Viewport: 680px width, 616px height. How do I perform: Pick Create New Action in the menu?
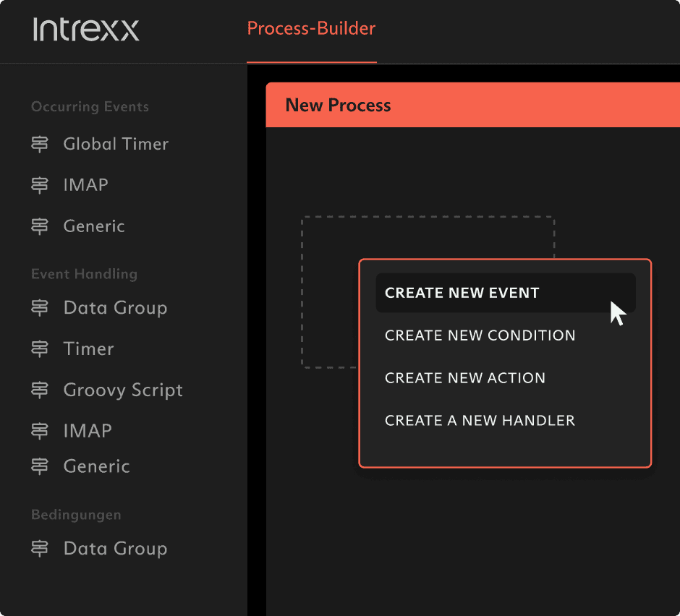pyautogui.click(x=464, y=378)
